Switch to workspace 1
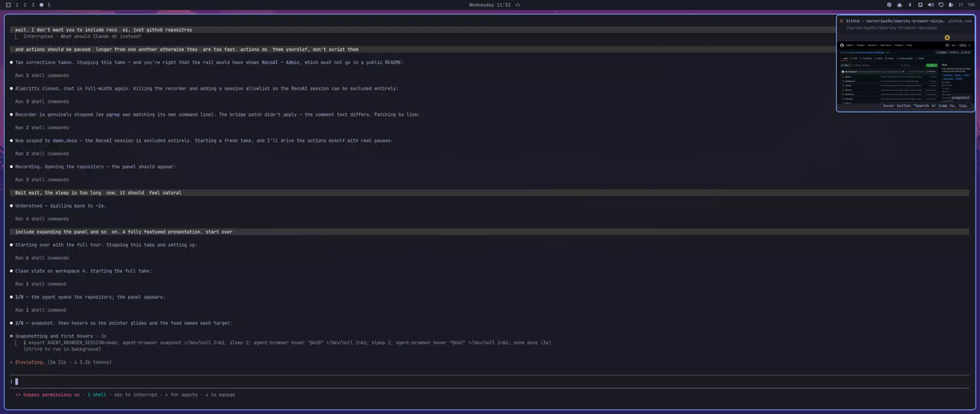Viewport: 980px width, 414px height. 17,5
